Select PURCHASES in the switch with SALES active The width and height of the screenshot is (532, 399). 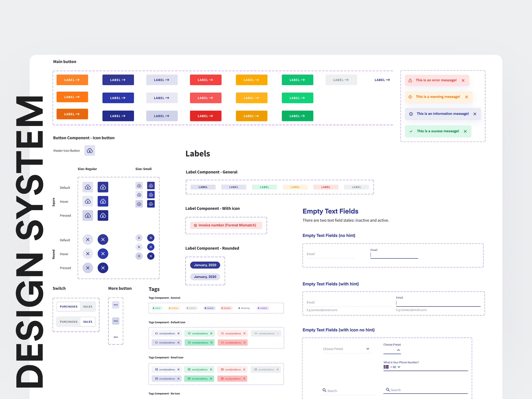point(69,322)
